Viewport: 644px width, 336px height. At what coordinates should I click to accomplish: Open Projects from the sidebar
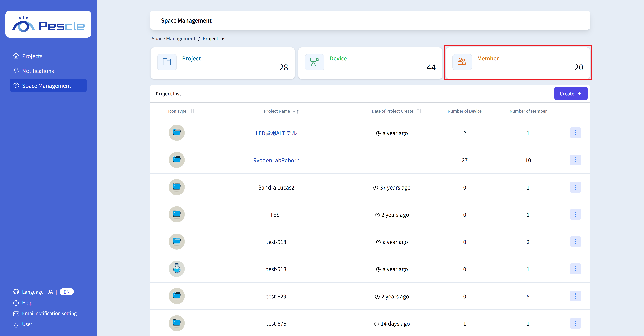[x=32, y=56]
